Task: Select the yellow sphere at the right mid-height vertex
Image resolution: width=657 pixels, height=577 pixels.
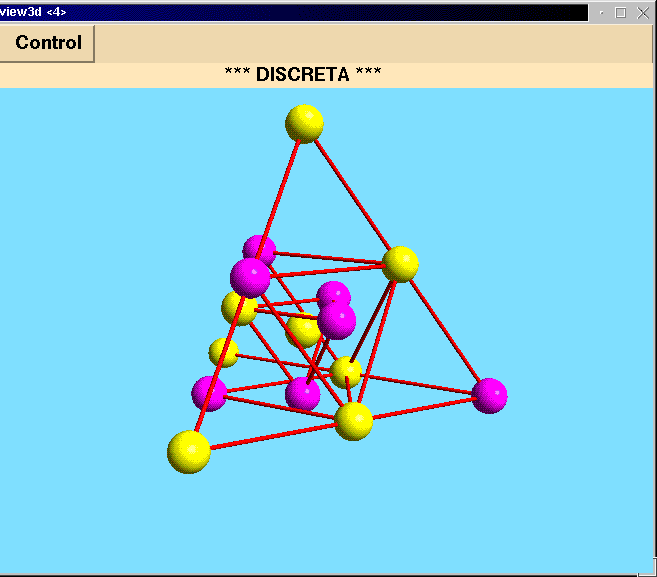Action: 401,264
